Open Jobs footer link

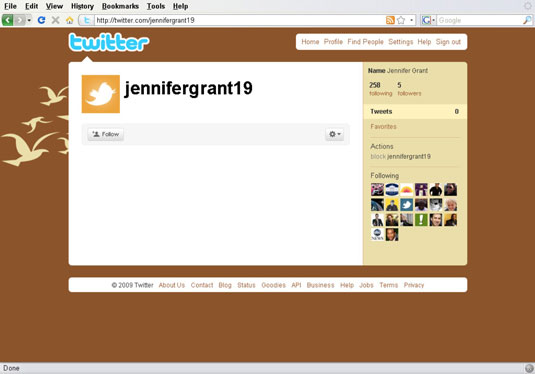[366, 285]
